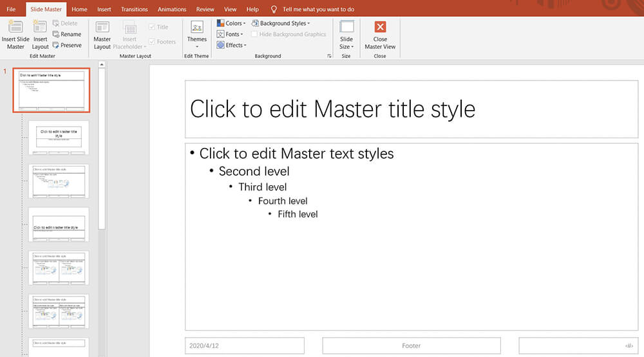Screen dimensions: 644x357
Task: Open the Slide Size dropdown
Action: tap(346, 35)
